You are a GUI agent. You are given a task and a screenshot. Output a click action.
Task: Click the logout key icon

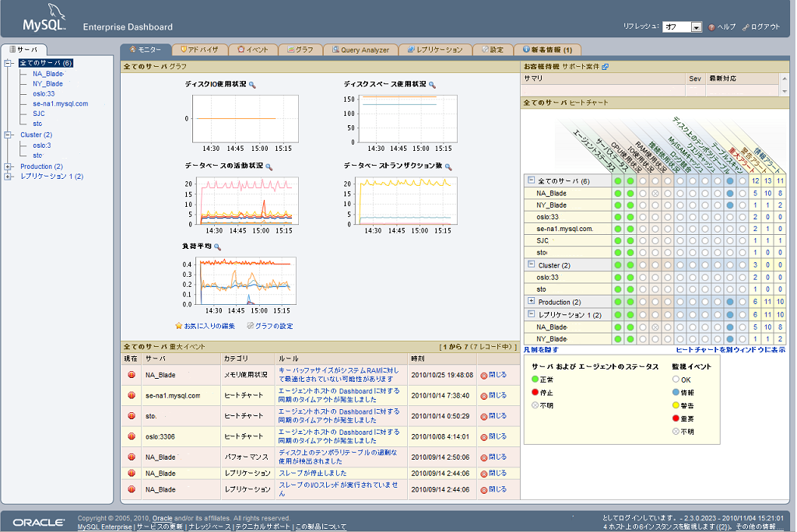pos(746,27)
